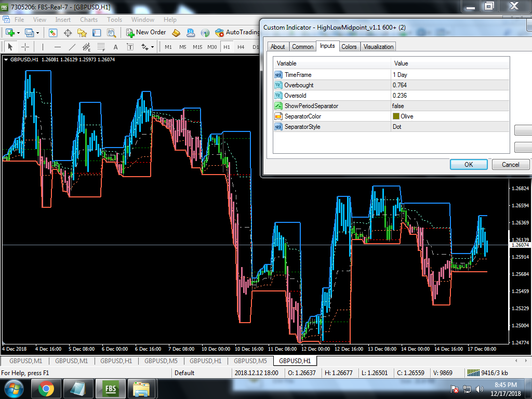Open the MetaEditor book icon
The image size is (532, 399).
pos(176,33)
